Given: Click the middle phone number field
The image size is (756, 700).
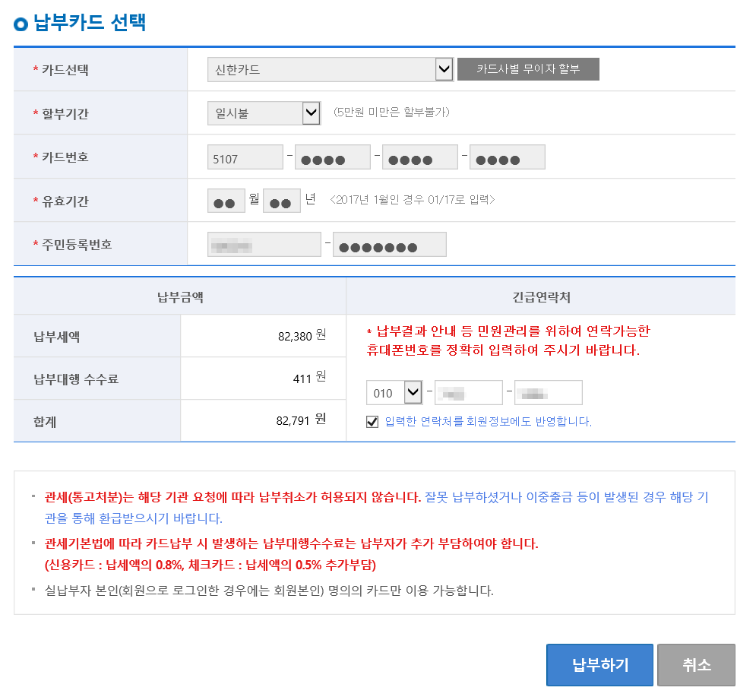Looking at the screenshot, I should coord(469,392).
